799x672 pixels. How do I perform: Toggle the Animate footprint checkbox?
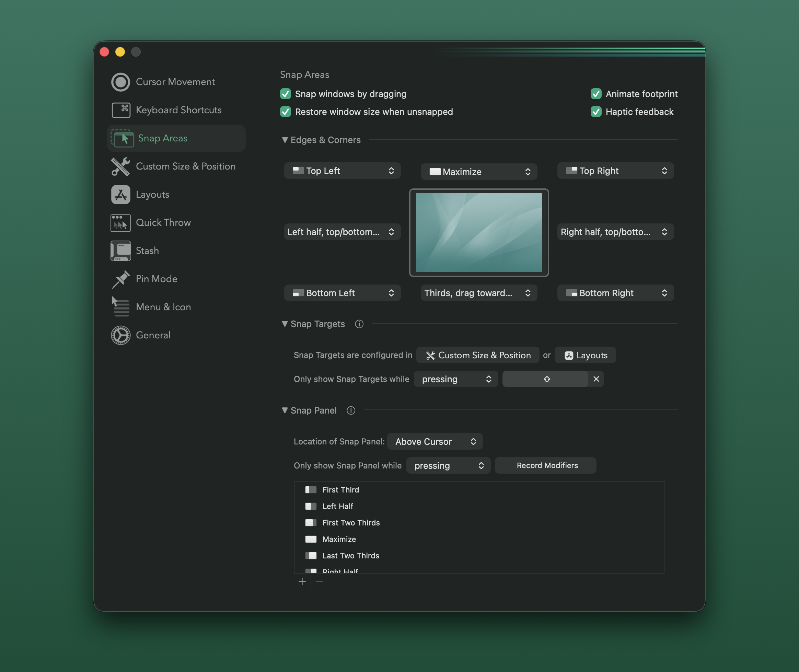[596, 94]
